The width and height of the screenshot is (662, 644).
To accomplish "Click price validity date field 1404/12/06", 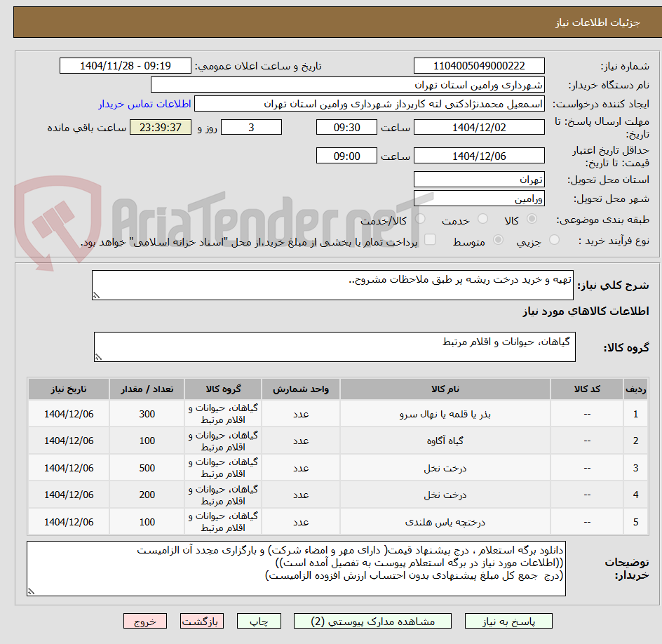I will point(479,156).
